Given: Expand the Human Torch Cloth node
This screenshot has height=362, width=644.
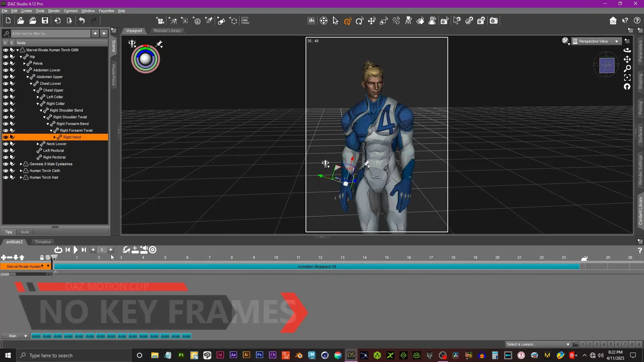Looking at the screenshot, I should point(21,171).
